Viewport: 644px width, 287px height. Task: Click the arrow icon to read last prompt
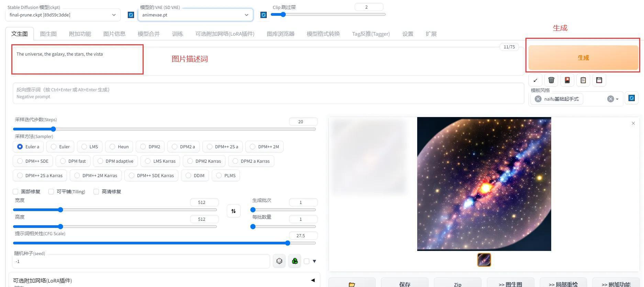(x=535, y=80)
